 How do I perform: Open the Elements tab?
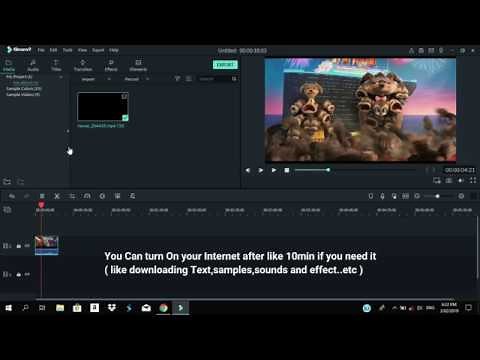[138, 65]
